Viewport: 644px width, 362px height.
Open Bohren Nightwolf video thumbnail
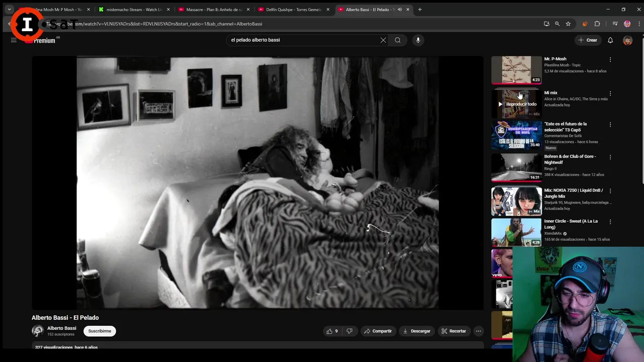tap(516, 167)
